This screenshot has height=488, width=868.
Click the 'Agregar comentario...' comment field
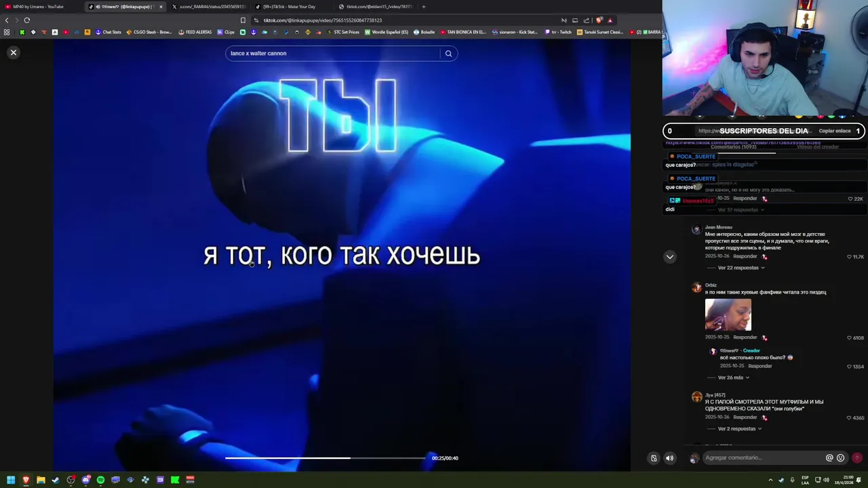(762, 457)
